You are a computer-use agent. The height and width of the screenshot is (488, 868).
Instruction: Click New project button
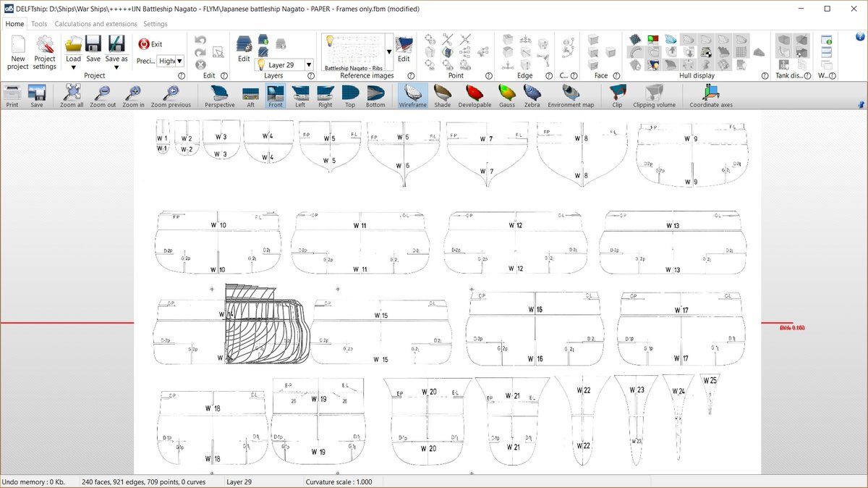pyautogui.click(x=17, y=51)
